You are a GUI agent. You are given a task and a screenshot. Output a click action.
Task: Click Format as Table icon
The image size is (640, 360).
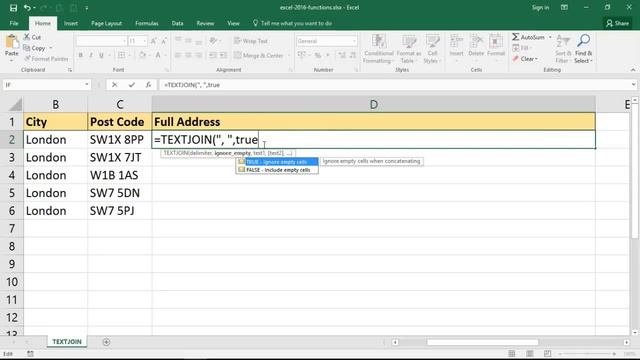(409, 42)
